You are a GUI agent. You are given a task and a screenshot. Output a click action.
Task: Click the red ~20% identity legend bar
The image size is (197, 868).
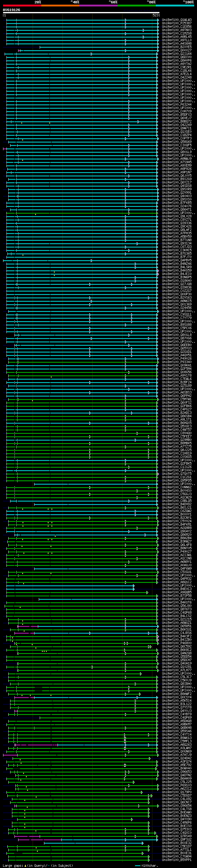point(22,6)
